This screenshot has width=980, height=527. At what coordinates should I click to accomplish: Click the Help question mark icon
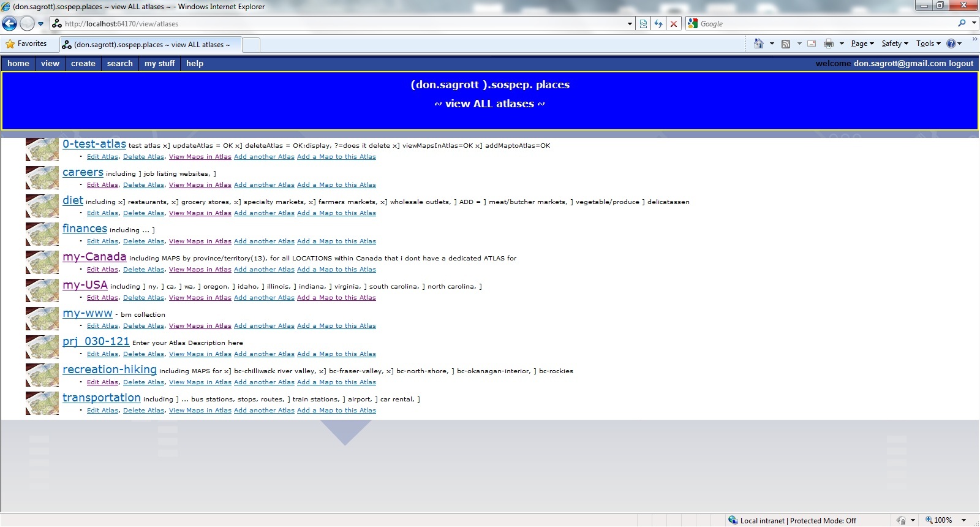coord(951,44)
